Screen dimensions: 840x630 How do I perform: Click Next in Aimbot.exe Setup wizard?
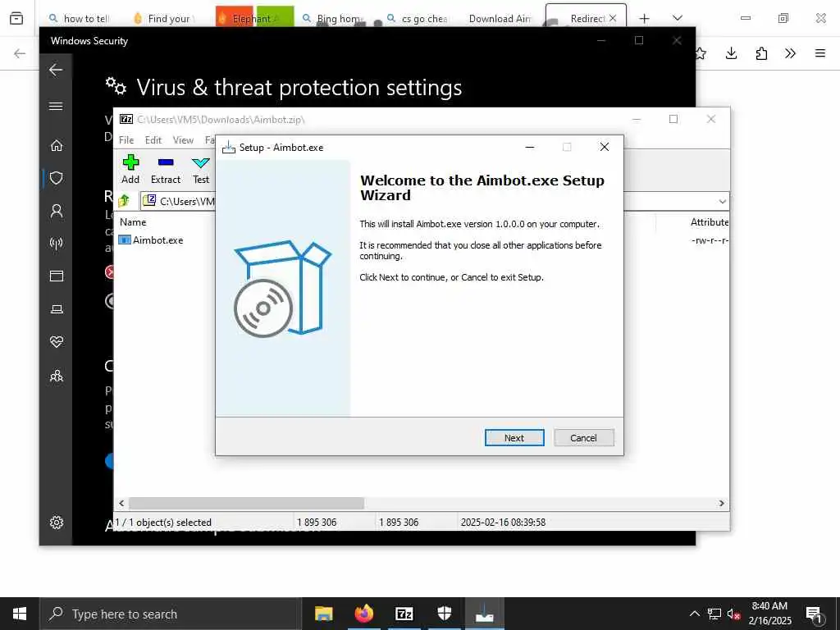pyautogui.click(x=514, y=438)
